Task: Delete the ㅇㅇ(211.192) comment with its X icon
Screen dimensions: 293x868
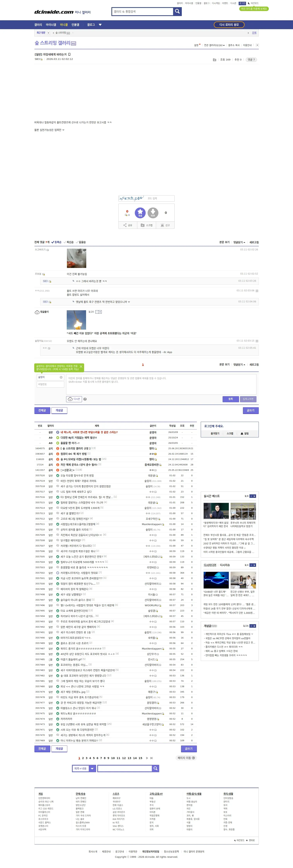Action: 257,290
